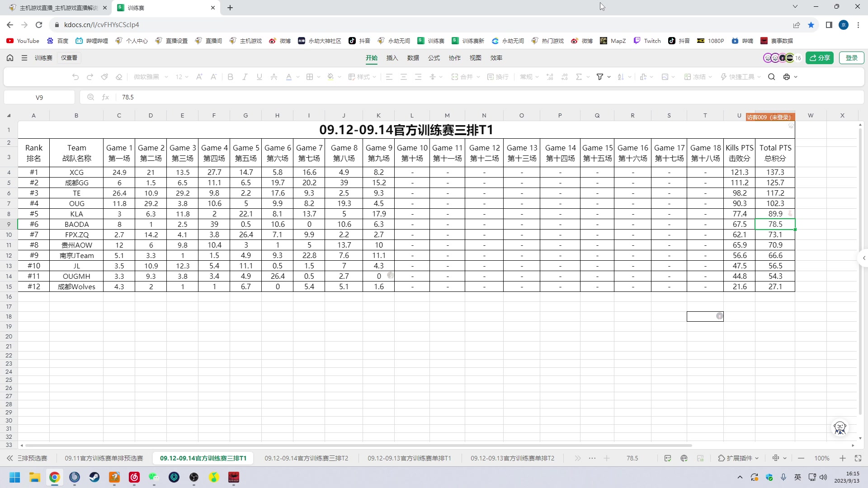The width and height of the screenshot is (868, 488).
Task: Toggle underline on the selected cell
Action: coord(259,77)
